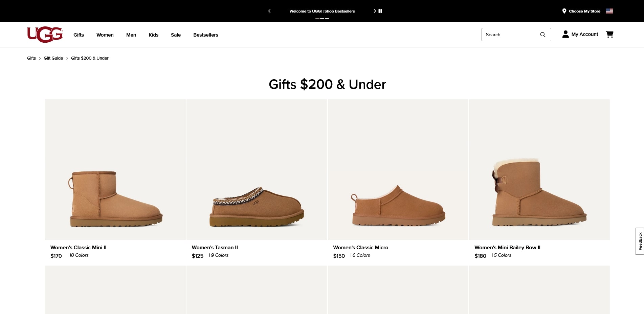This screenshot has width=644, height=314.
Task: Open the Gift Guide breadcrumb link
Action: click(53, 58)
